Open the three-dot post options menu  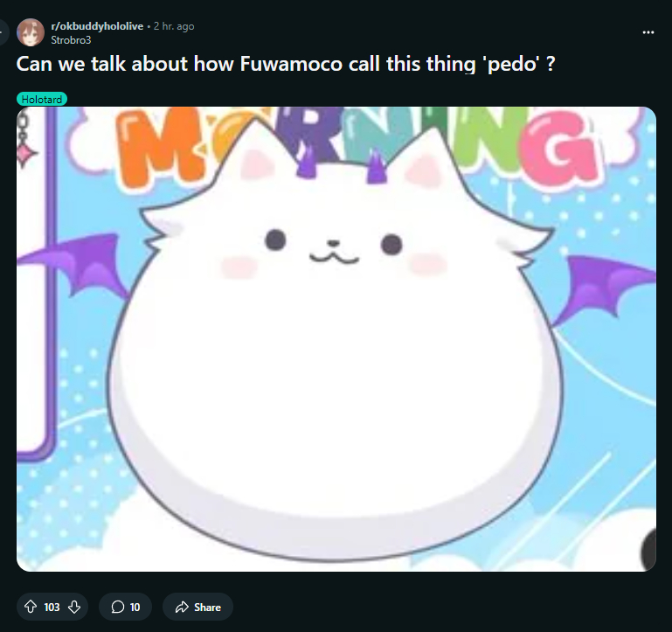click(x=648, y=32)
